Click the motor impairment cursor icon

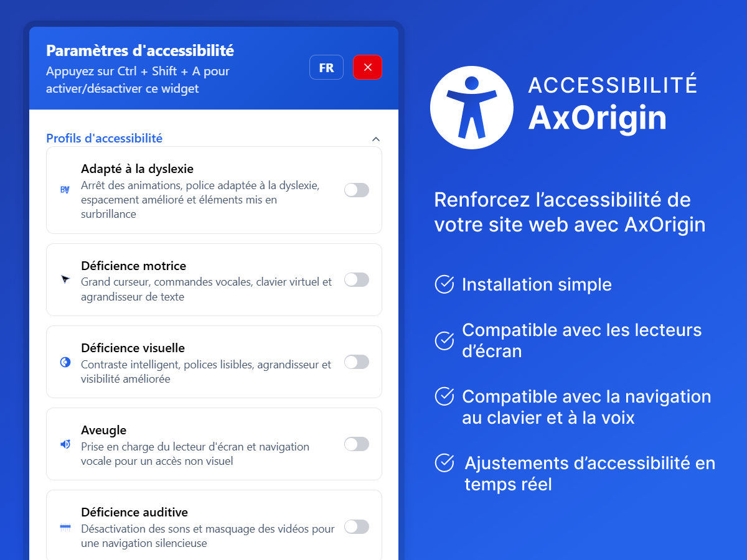pyautogui.click(x=65, y=280)
